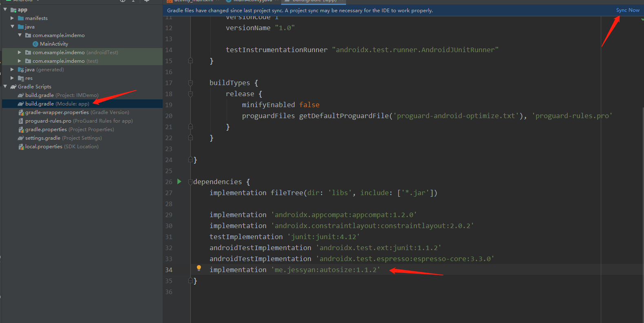Click the androidx.appcompat dependency line
The image size is (644, 323).
(313, 215)
